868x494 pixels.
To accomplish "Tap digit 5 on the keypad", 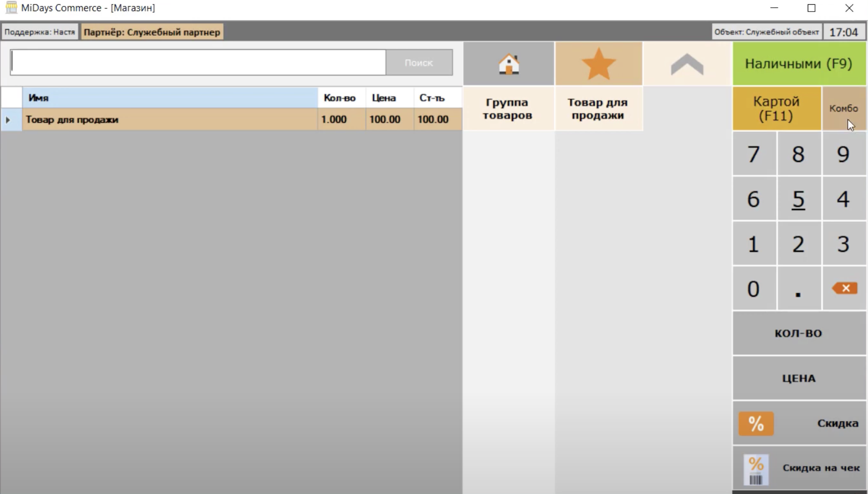I will coord(799,199).
